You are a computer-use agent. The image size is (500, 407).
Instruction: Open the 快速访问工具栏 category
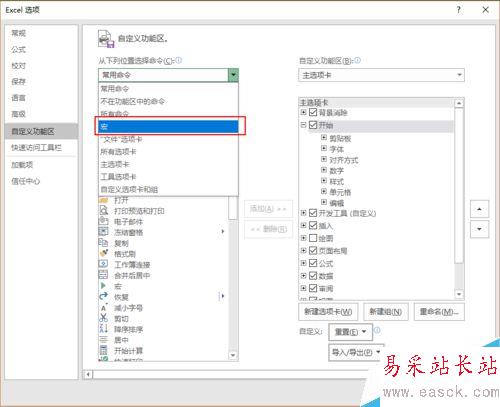41,147
